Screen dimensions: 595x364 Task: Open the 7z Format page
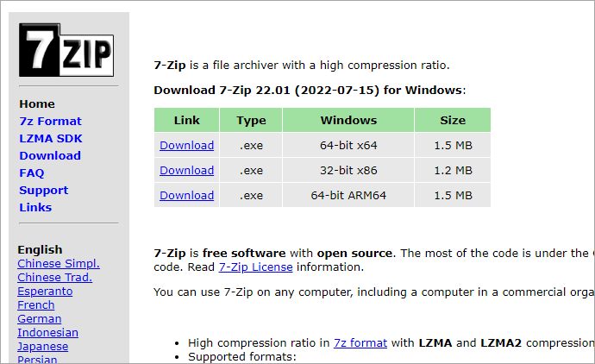coord(50,121)
